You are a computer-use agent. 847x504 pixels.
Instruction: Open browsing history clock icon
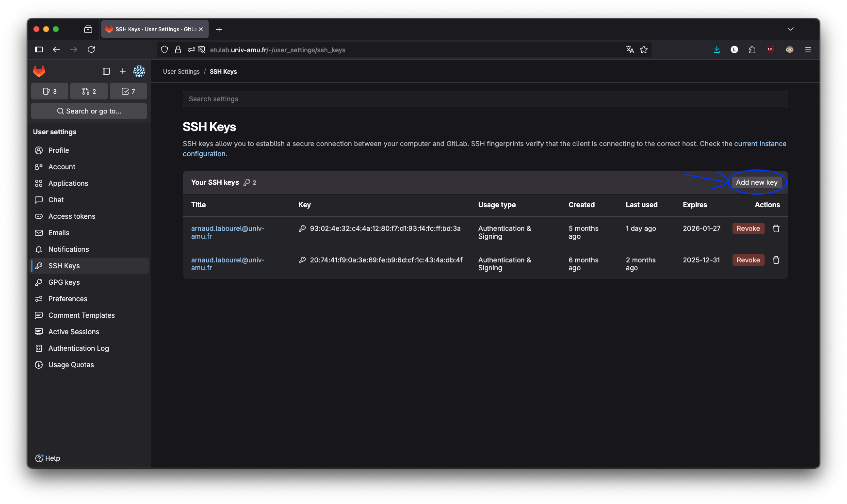coord(734,49)
